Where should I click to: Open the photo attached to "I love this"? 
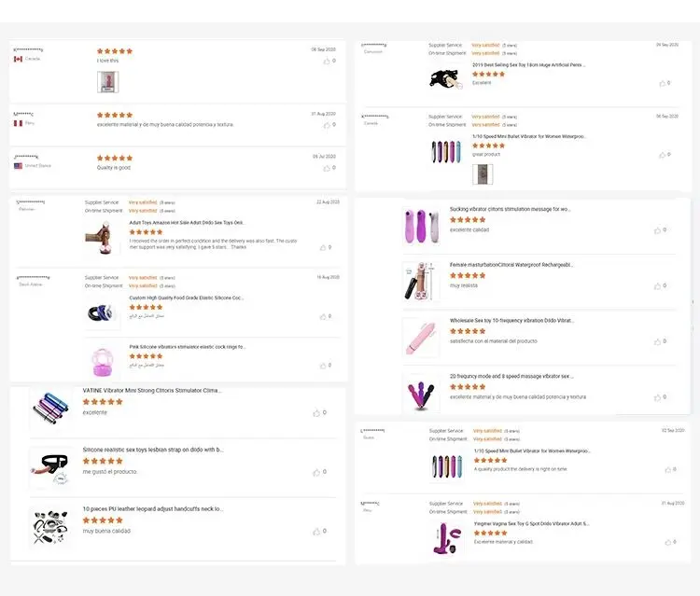point(107,81)
